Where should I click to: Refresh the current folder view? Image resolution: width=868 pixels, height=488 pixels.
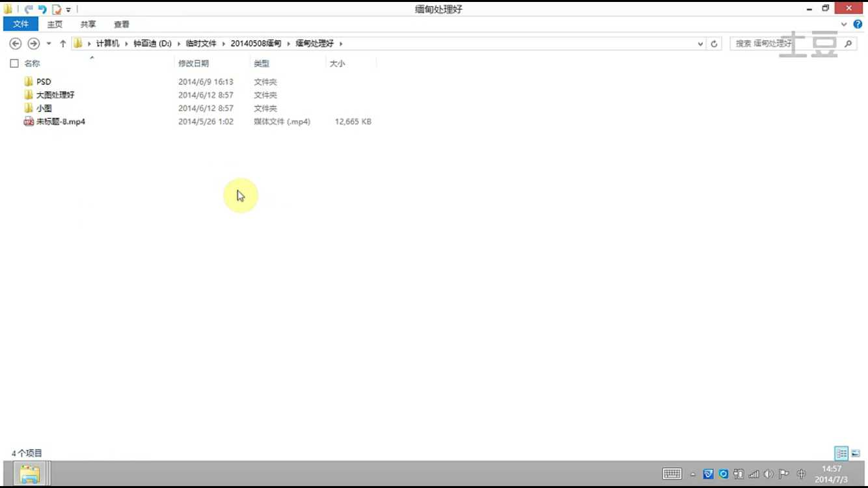click(x=714, y=44)
